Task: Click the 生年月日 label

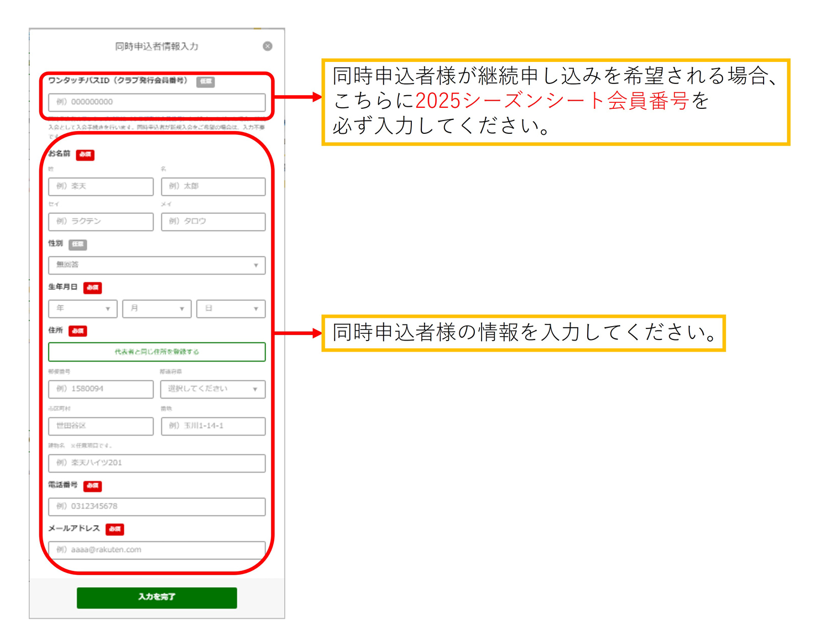Action: click(x=62, y=287)
